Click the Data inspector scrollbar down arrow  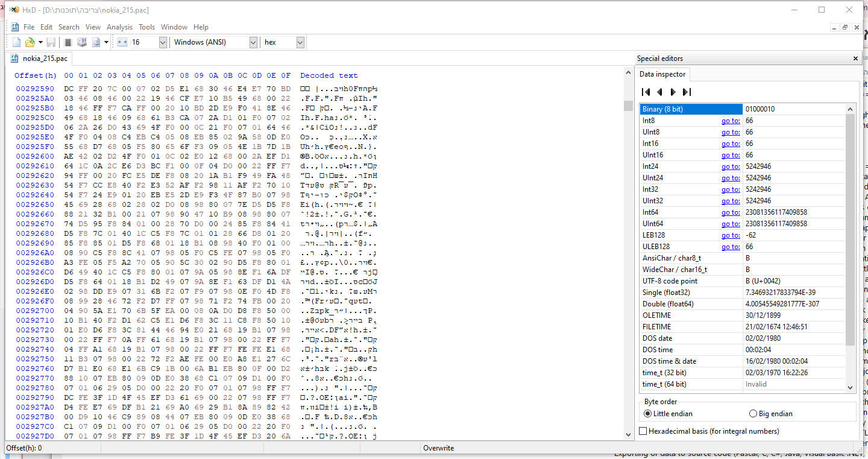click(851, 387)
